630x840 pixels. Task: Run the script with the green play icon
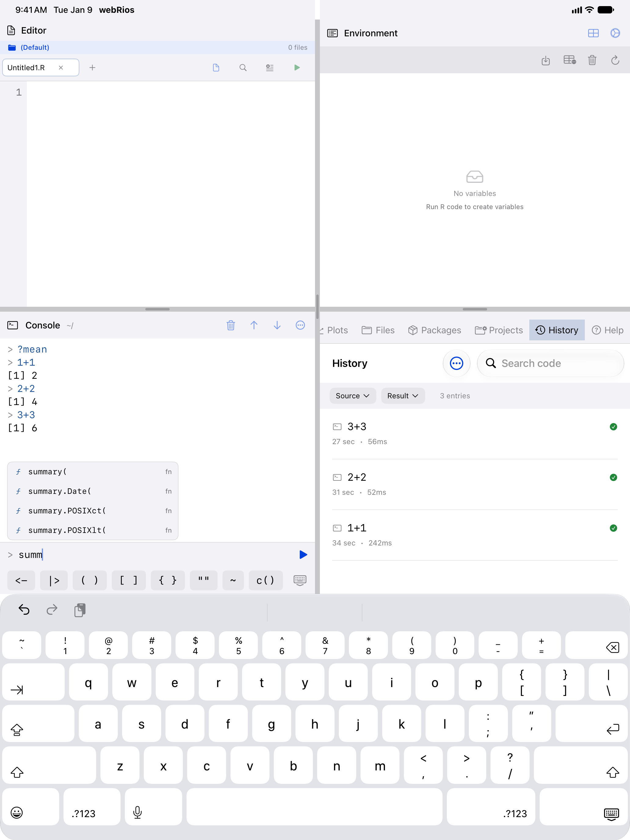tap(297, 67)
